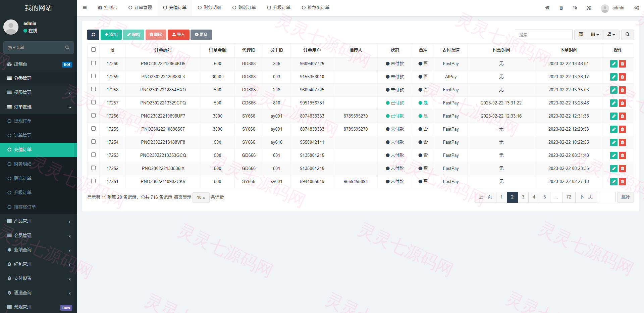Go to page 72
Viewport: 644px width, 313px height.
coord(569,197)
